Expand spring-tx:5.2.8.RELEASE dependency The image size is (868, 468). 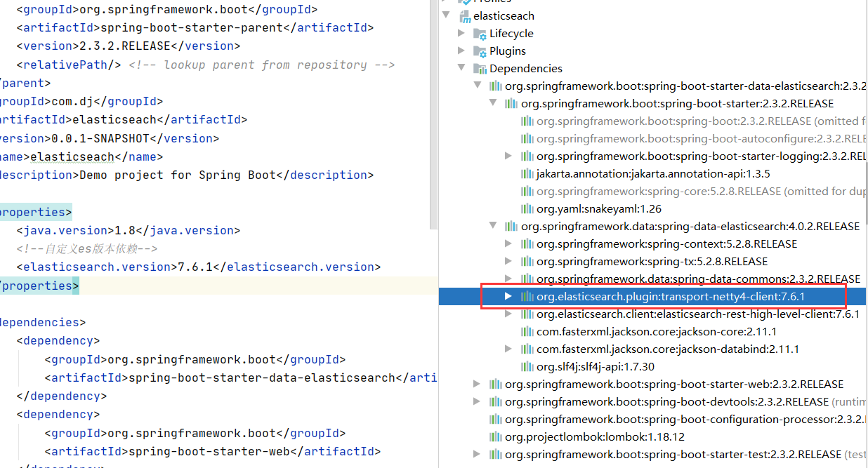click(x=508, y=261)
